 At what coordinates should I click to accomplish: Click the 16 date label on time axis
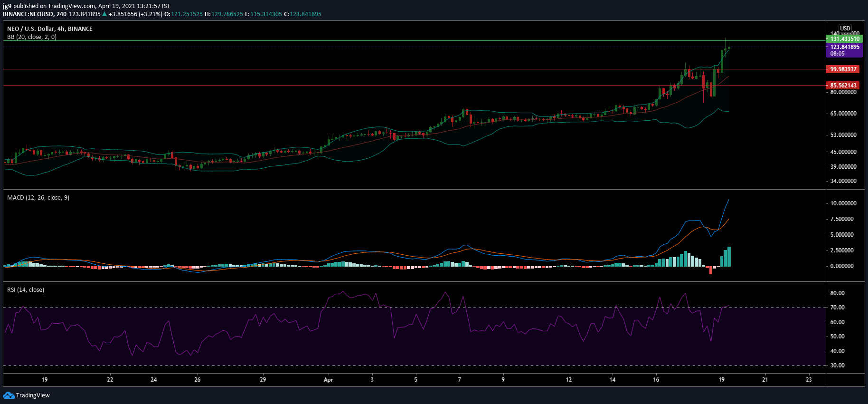[x=656, y=380]
